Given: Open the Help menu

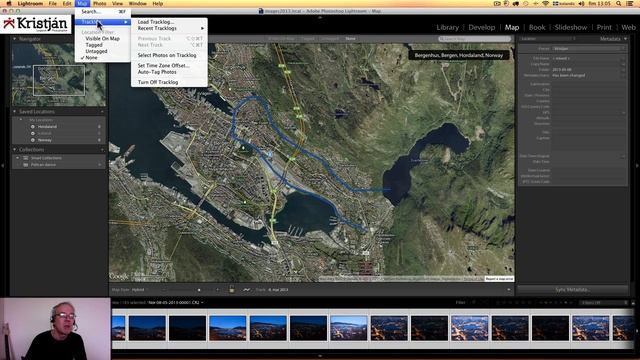Looking at the screenshot, I should tap(158, 3).
